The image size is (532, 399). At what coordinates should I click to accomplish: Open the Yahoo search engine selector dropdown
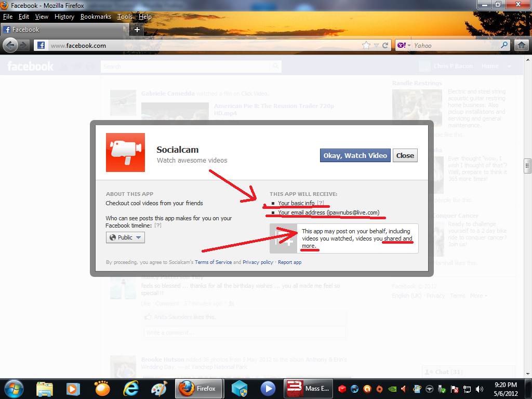404,46
